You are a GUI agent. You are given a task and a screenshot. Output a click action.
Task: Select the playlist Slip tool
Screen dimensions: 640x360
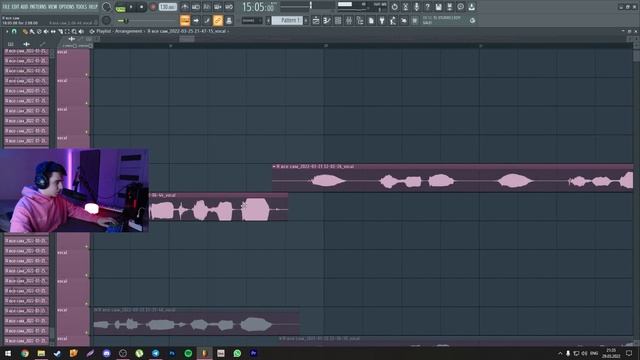53,31
